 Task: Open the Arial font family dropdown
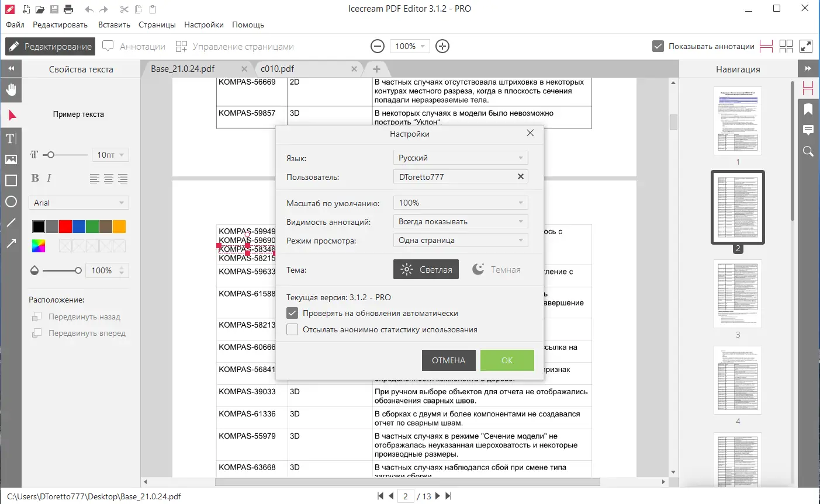pyautogui.click(x=78, y=202)
